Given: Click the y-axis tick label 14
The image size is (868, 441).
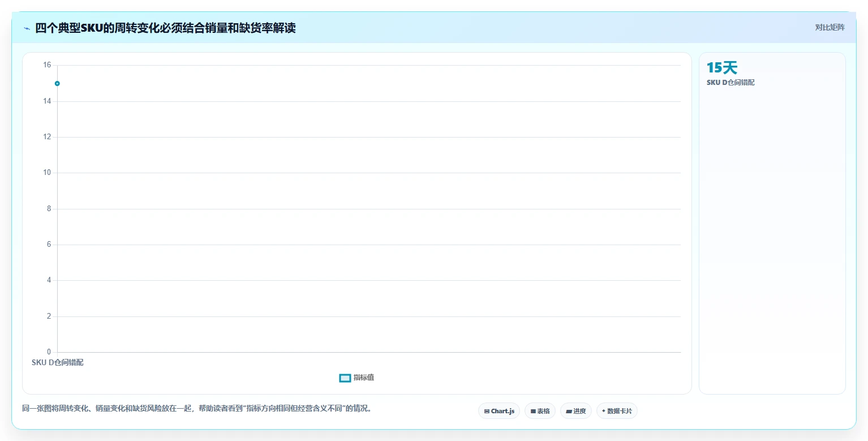Looking at the screenshot, I should [x=47, y=101].
